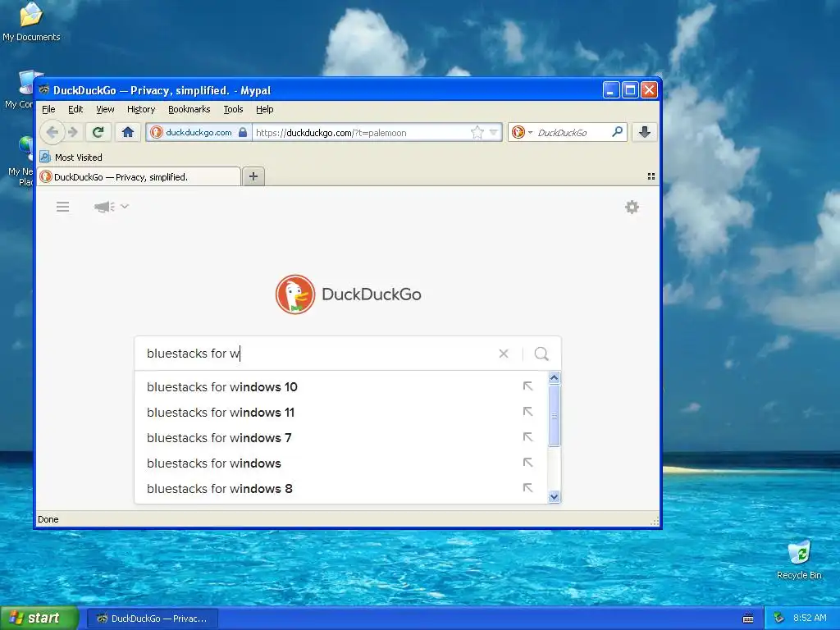Open the File menu
840x630 pixels.
pyautogui.click(x=48, y=109)
